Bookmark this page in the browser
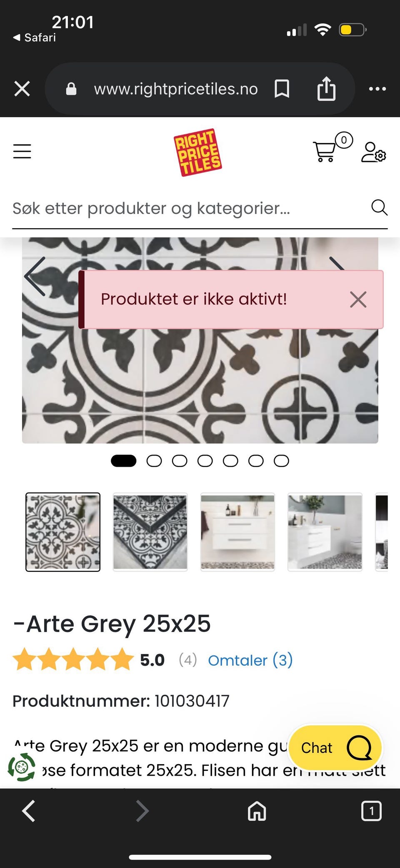Image resolution: width=400 pixels, height=868 pixels. coord(282,89)
